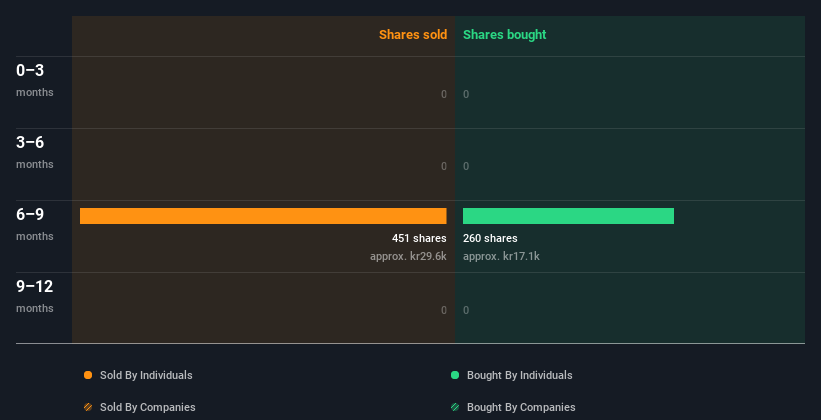Click the 0–3 months row label
Viewport: 821px width, 420px height.
(x=35, y=80)
